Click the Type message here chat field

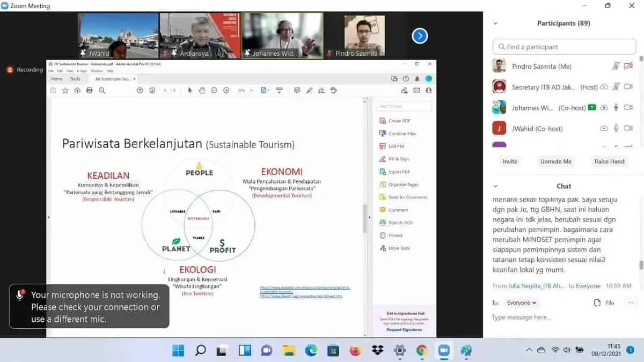pyautogui.click(x=563, y=317)
